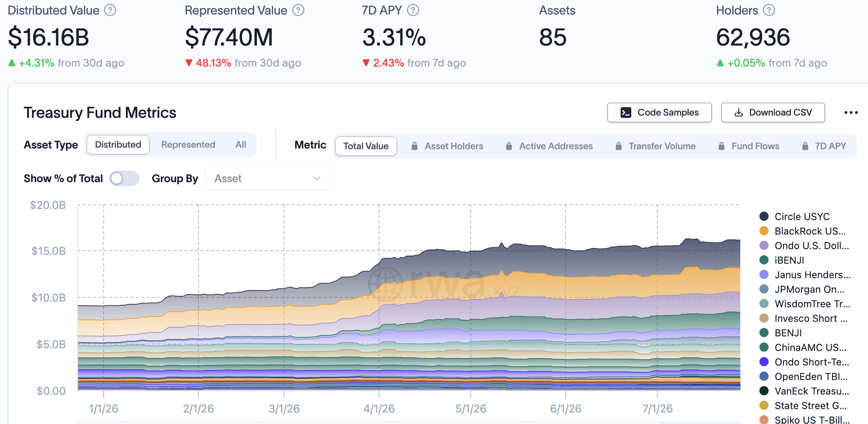Toggle Invesco Short legend color dot
This screenshot has height=424, width=868.
coord(764,318)
